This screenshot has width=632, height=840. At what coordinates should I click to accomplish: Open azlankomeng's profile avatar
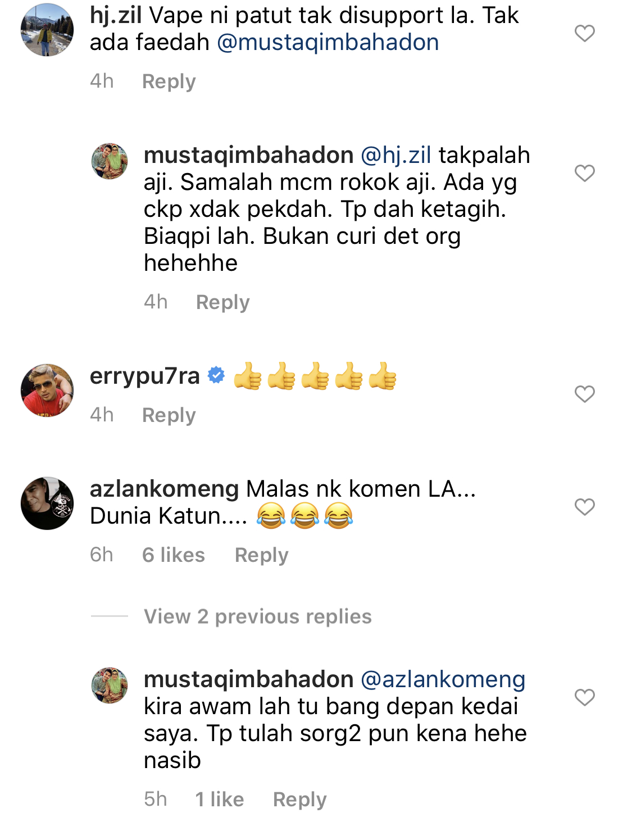point(47,503)
